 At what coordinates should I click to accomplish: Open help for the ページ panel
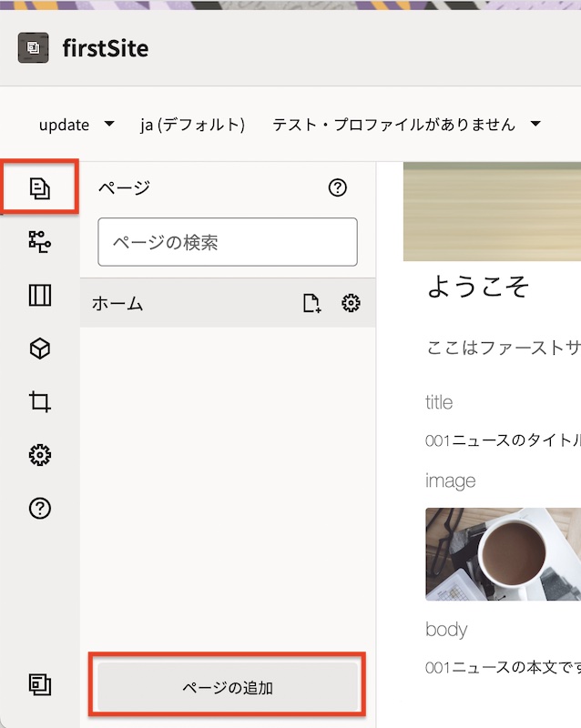click(338, 187)
